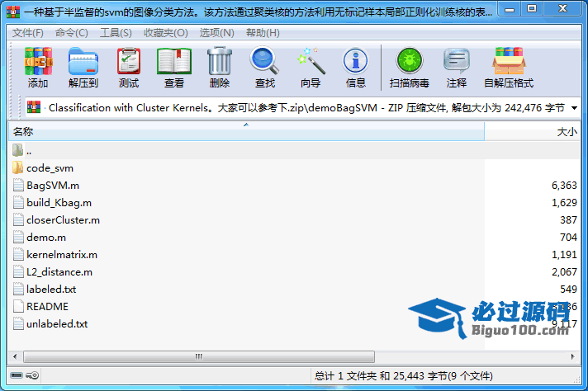Click the WinRAR title bar app icon
The height and width of the screenshot is (391, 588).
(x=13, y=12)
